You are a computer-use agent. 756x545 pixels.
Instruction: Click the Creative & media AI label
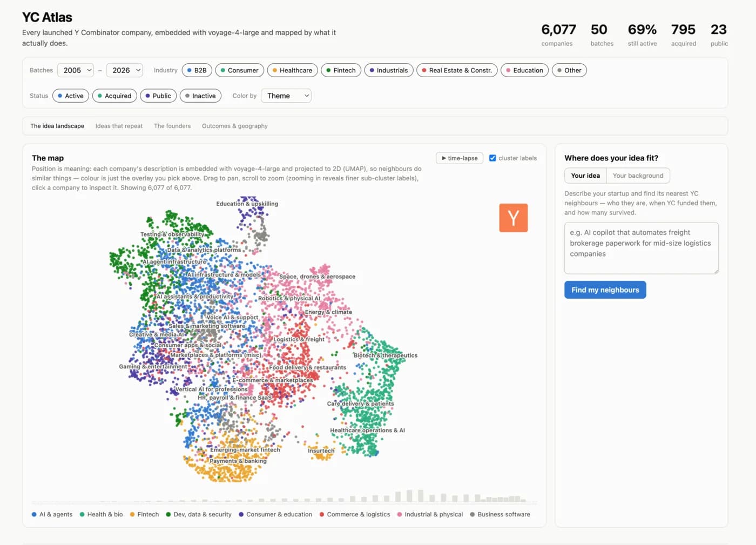[x=157, y=334]
